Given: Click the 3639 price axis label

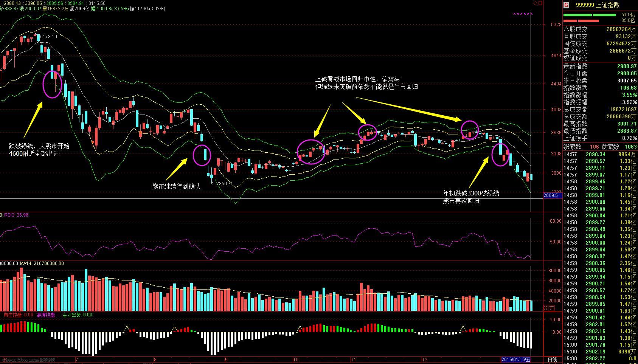Looking at the screenshot, I should tap(556, 133).
